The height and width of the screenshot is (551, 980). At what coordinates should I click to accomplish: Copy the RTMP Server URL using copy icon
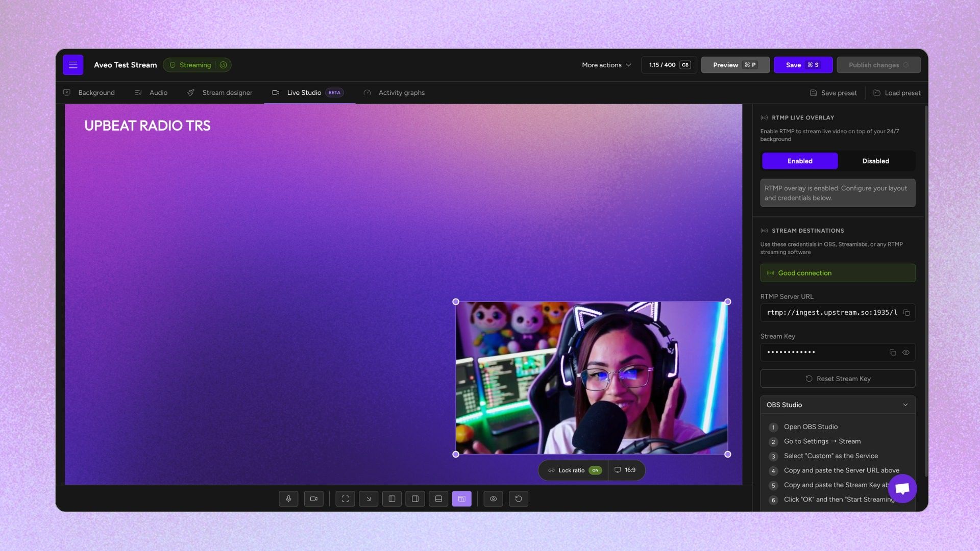point(907,313)
